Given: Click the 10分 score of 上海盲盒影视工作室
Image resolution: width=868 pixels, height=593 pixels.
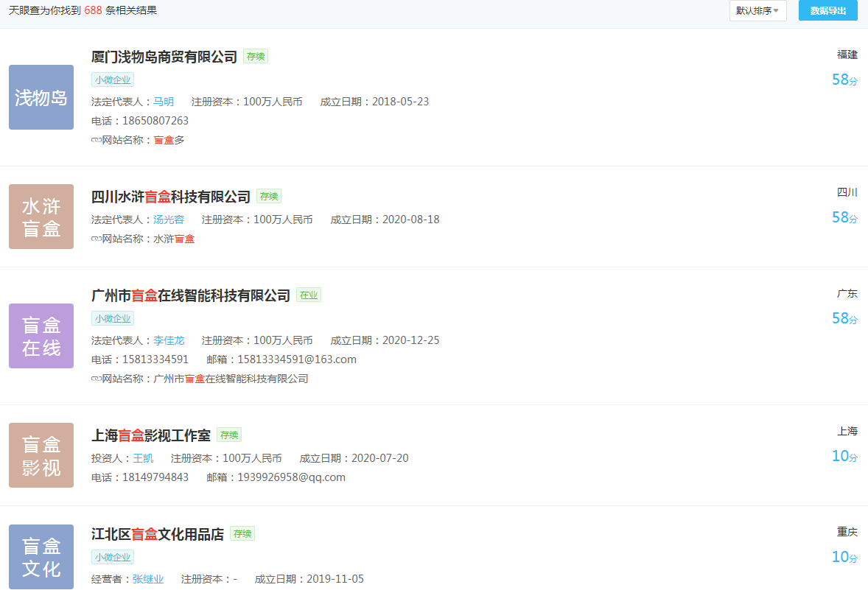Looking at the screenshot, I should tap(844, 456).
